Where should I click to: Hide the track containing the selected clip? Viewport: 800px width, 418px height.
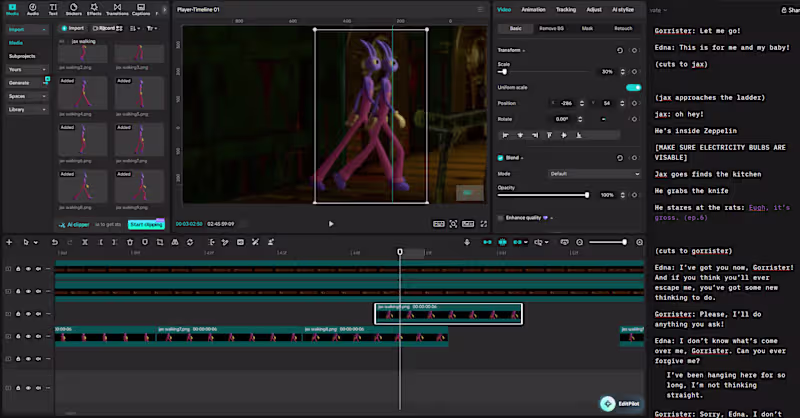pyautogui.click(x=28, y=314)
